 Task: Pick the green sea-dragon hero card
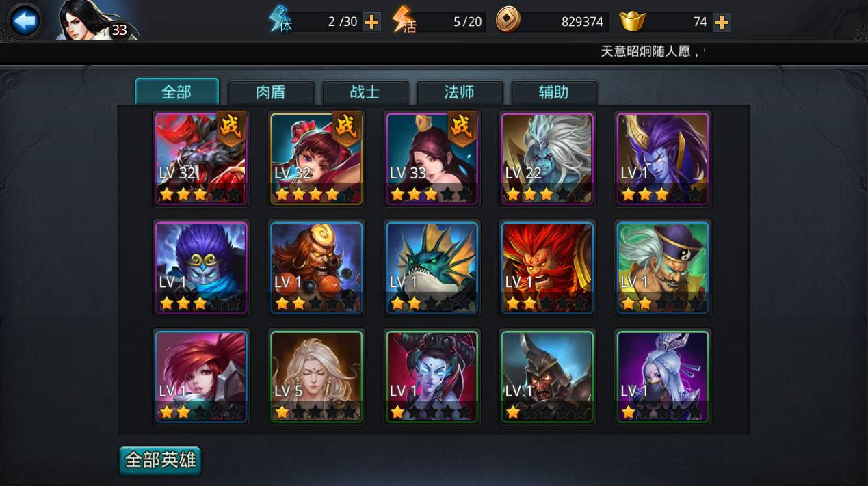click(x=432, y=268)
